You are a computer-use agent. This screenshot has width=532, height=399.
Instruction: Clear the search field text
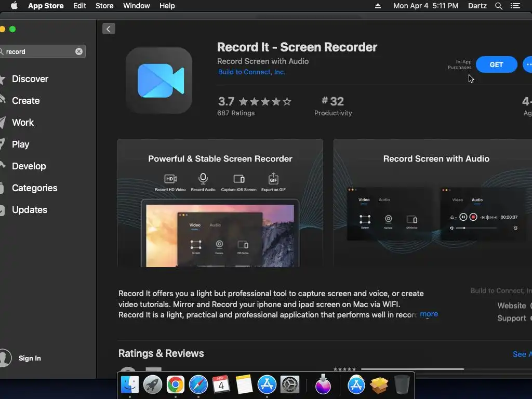coord(79,51)
